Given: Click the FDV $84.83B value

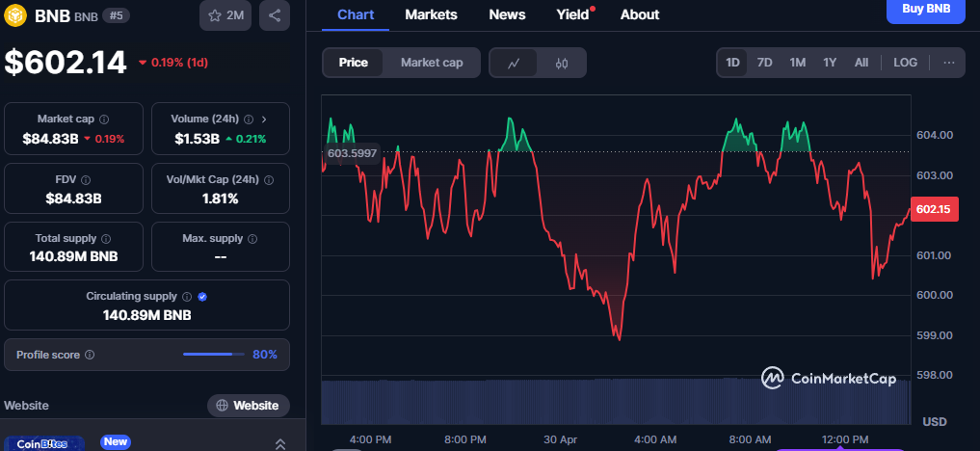Looking at the screenshot, I should [x=74, y=199].
